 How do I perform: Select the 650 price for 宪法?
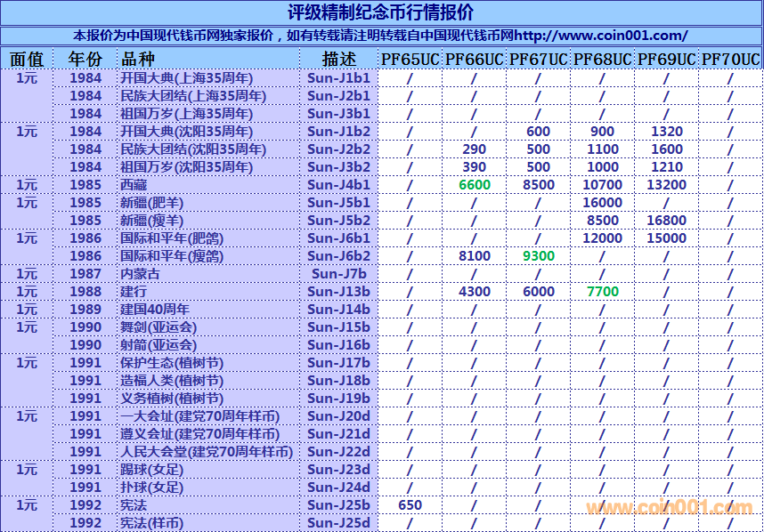pyautogui.click(x=410, y=505)
